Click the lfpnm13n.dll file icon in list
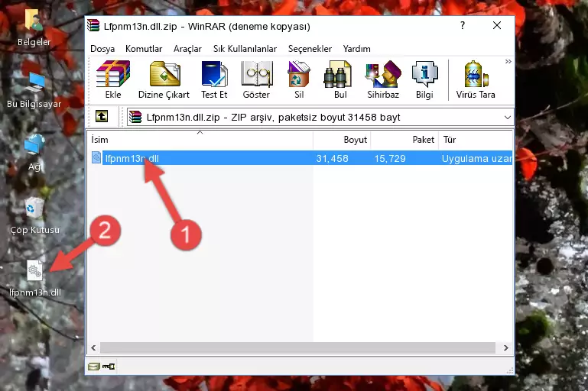The height and width of the screenshot is (391, 588). click(96, 157)
